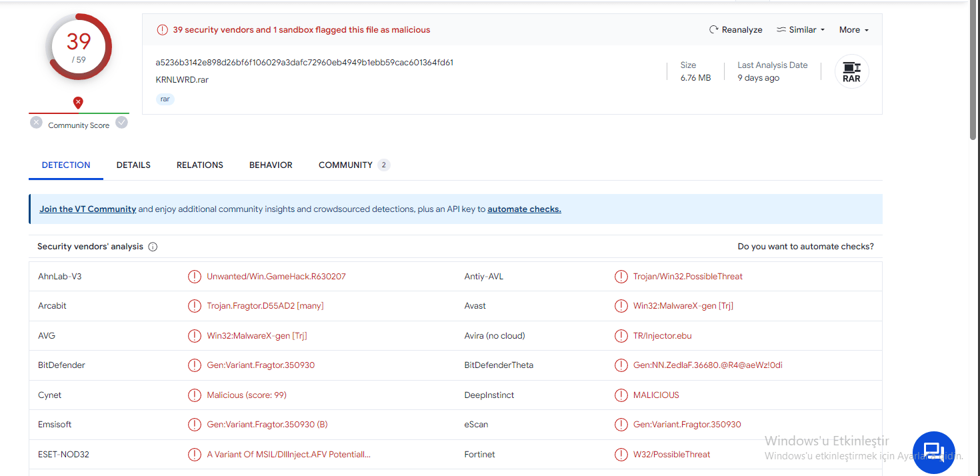Click the Join the VT Community link
The height and width of the screenshot is (476, 980).
[87, 209]
